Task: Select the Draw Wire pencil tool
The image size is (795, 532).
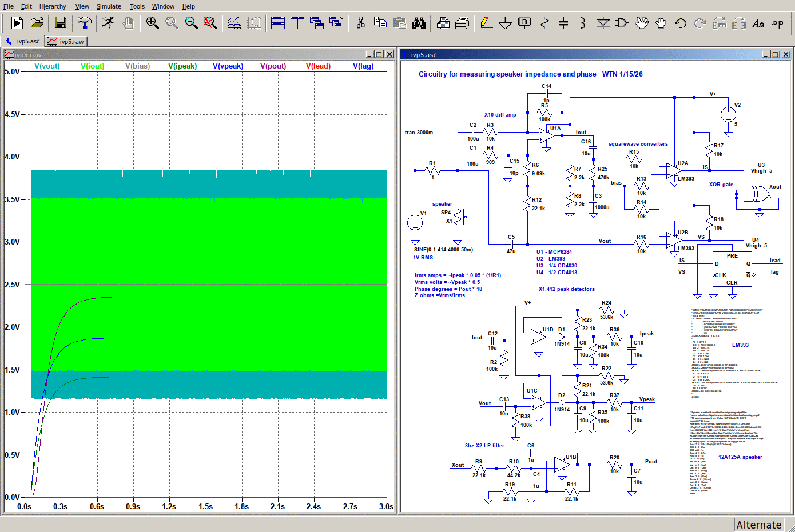Action: pyautogui.click(x=486, y=23)
